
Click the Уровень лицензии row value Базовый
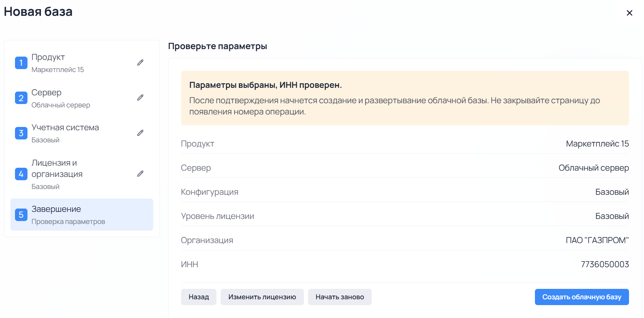612,216
